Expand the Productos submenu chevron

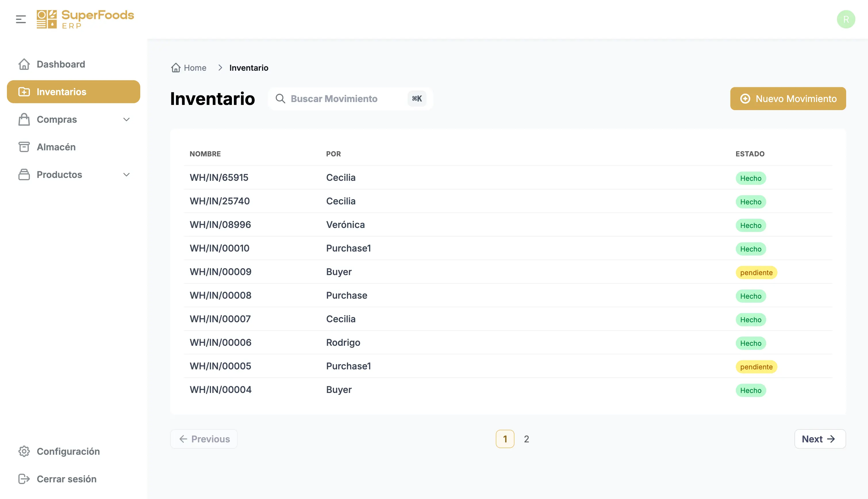(126, 174)
